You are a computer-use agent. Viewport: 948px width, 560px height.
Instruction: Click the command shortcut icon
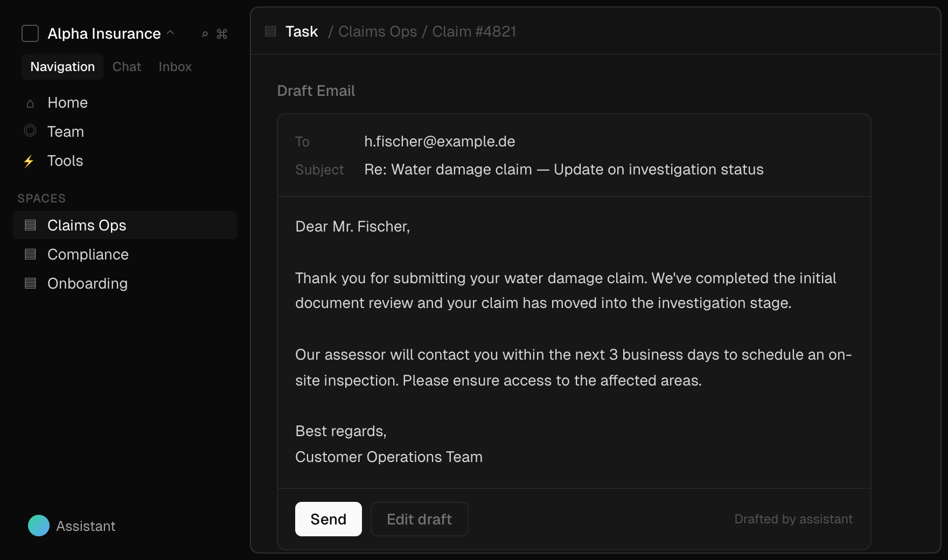[222, 34]
